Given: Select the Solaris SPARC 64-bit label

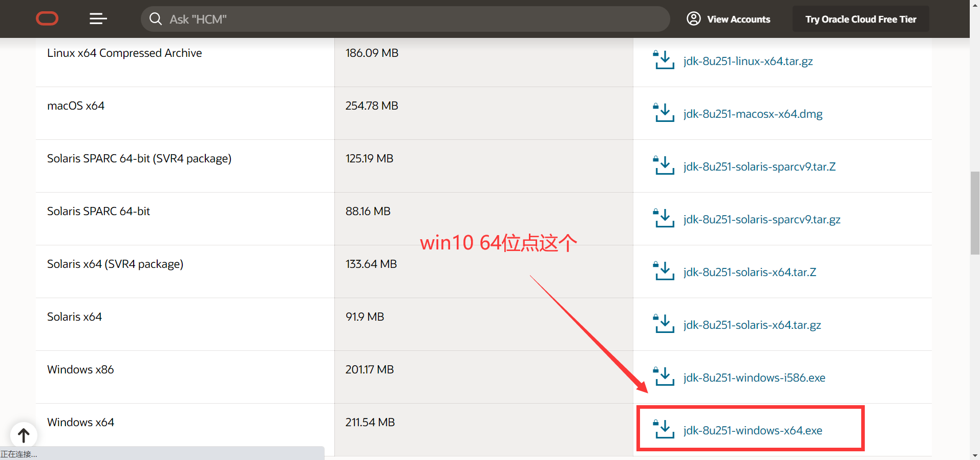Looking at the screenshot, I should point(98,211).
